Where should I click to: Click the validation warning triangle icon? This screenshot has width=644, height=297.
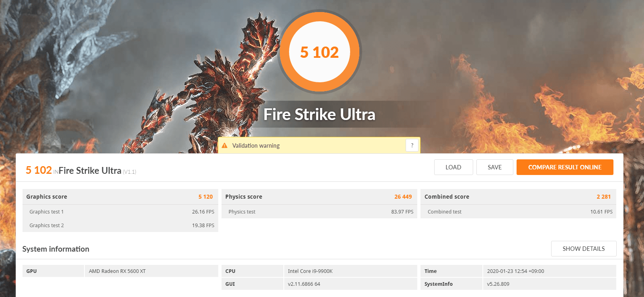[225, 146]
